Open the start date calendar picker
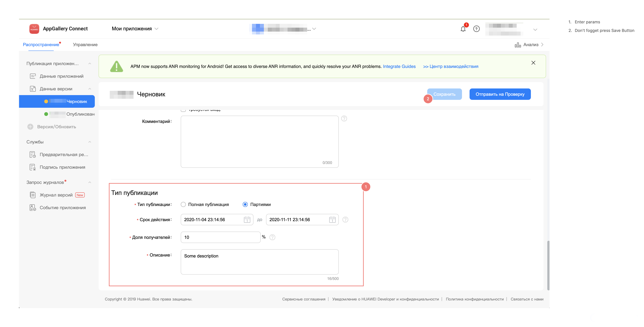The image size is (644, 327). (247, 220)
